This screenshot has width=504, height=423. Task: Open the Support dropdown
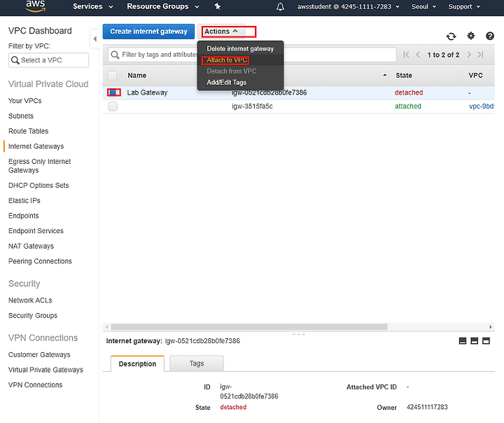click(x=464, y=7)
